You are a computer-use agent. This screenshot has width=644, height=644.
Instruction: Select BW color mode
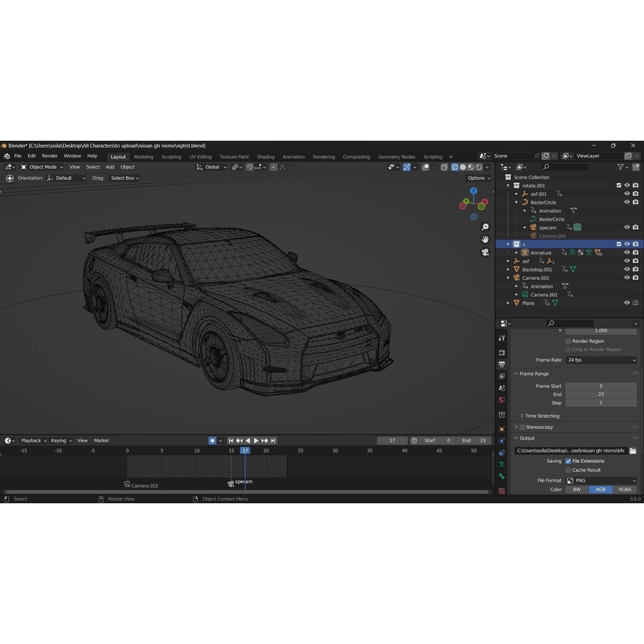point(577,490)
